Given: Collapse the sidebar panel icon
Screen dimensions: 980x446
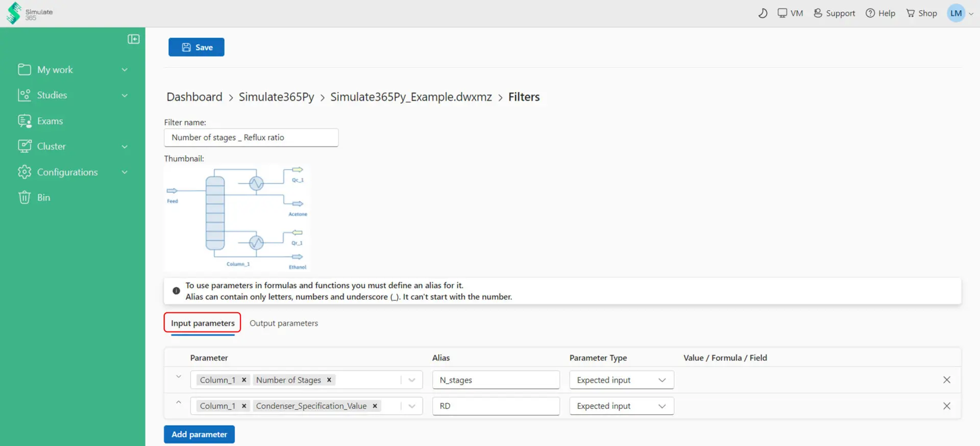Looking at the screenshot, I should pyautogui.click(x=133, y=39).
